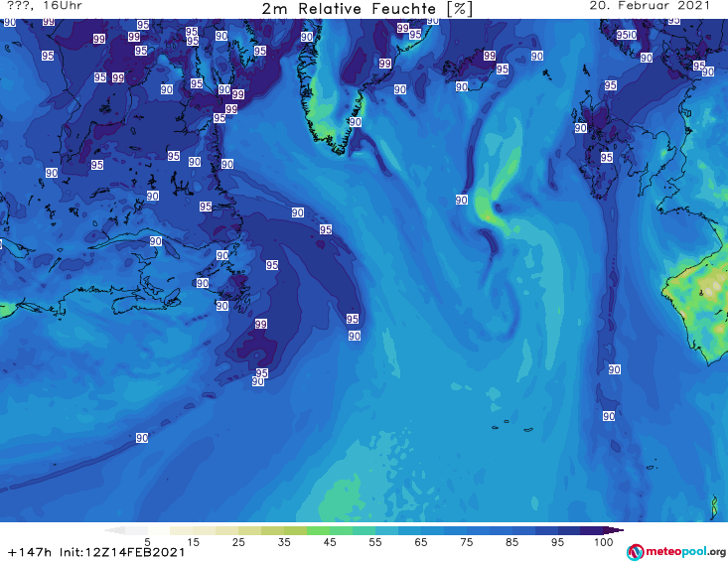Click the '75' tick label on color scale
728x562 pixels.
(467, 542)
